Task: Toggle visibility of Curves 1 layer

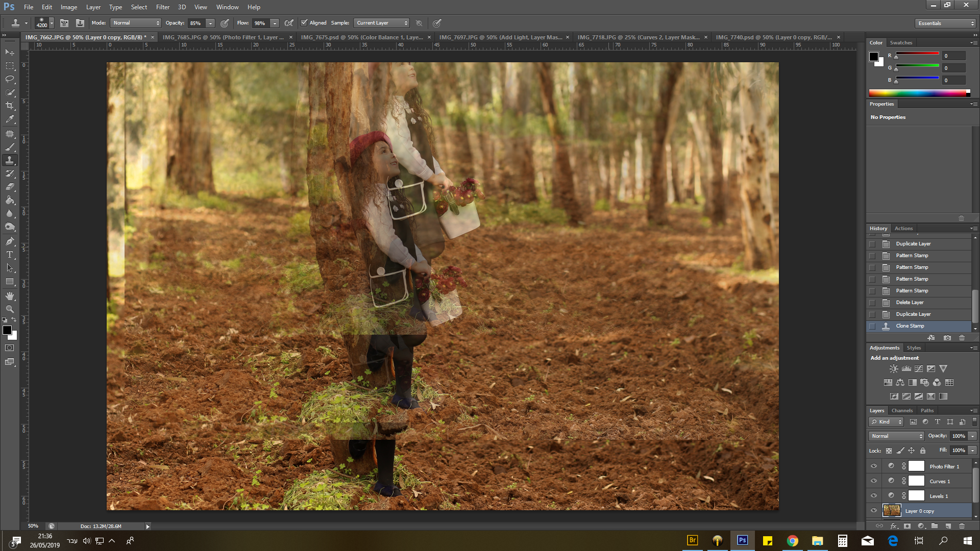Action: [x=874, y=481]
